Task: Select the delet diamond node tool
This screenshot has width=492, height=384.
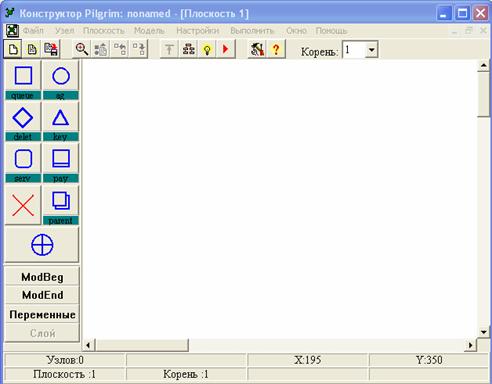Action: click(x=23, y=122)
